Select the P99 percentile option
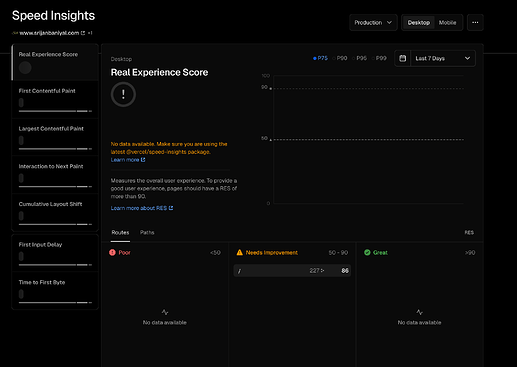517x367 pixels. click(379, 58)
